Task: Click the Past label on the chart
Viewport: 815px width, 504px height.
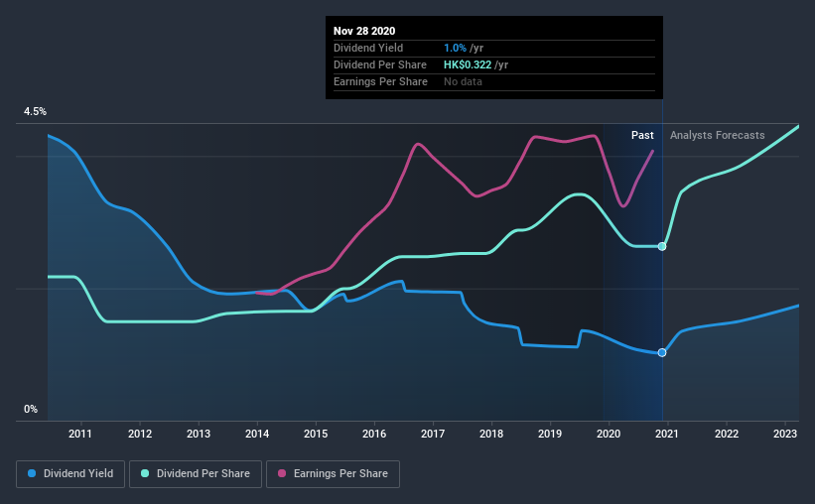Action: (642, 135)
